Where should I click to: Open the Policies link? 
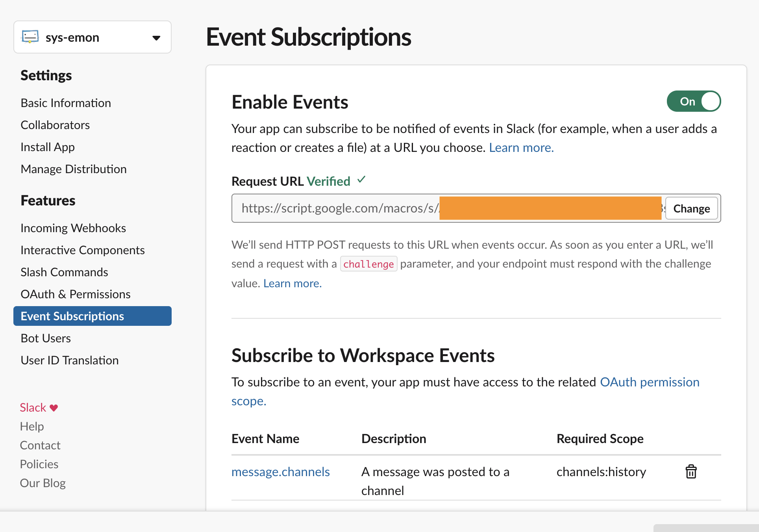point(39,464)
